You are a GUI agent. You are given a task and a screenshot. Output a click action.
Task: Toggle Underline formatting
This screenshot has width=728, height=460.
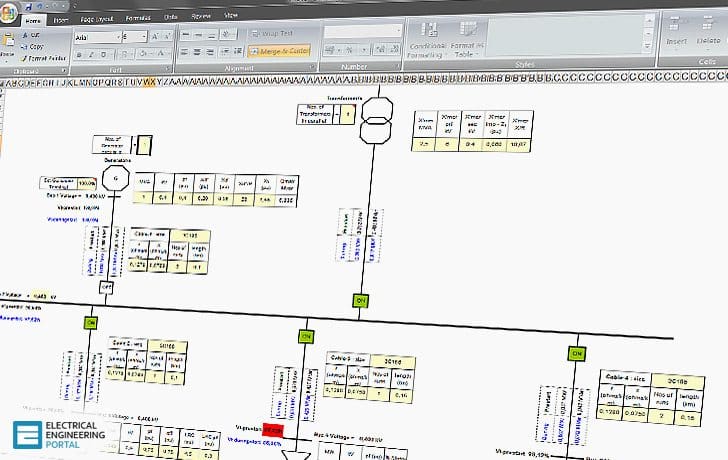point(103,55)
